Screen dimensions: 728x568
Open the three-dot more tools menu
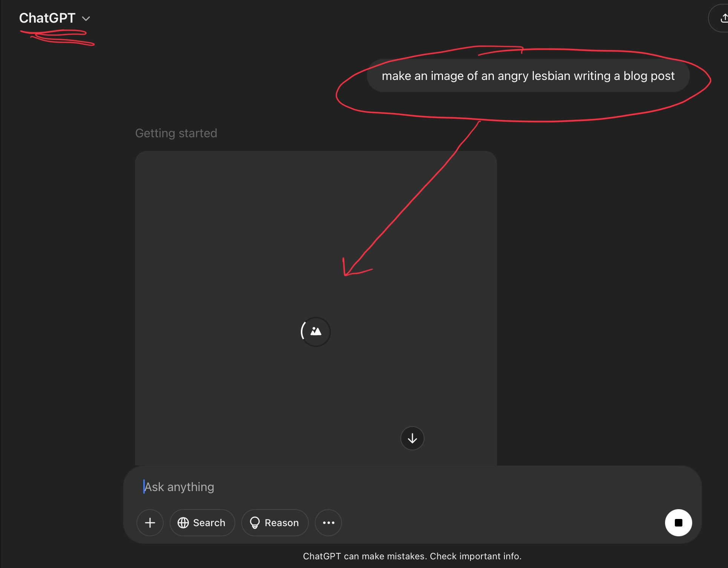click(x=328, y=523)
